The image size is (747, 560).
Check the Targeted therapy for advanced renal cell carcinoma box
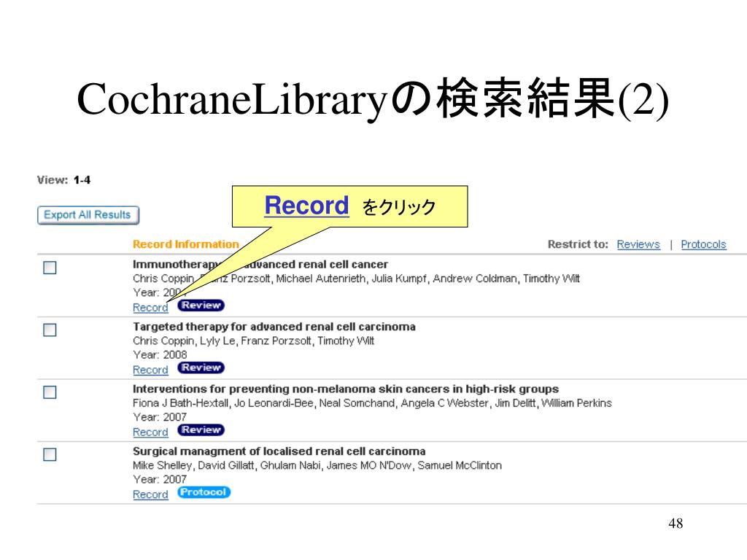[x=50, y=330]
